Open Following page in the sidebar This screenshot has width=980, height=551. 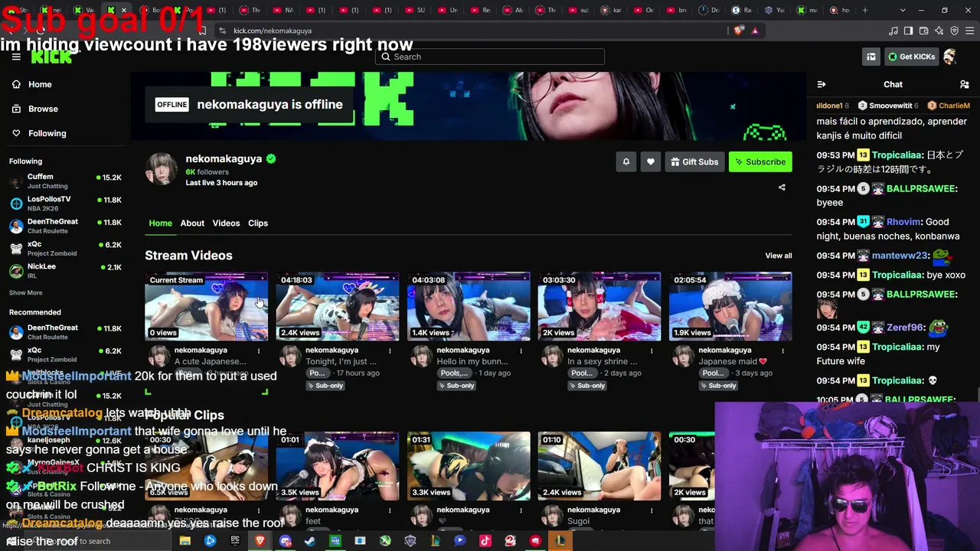[x=47, y=133]
